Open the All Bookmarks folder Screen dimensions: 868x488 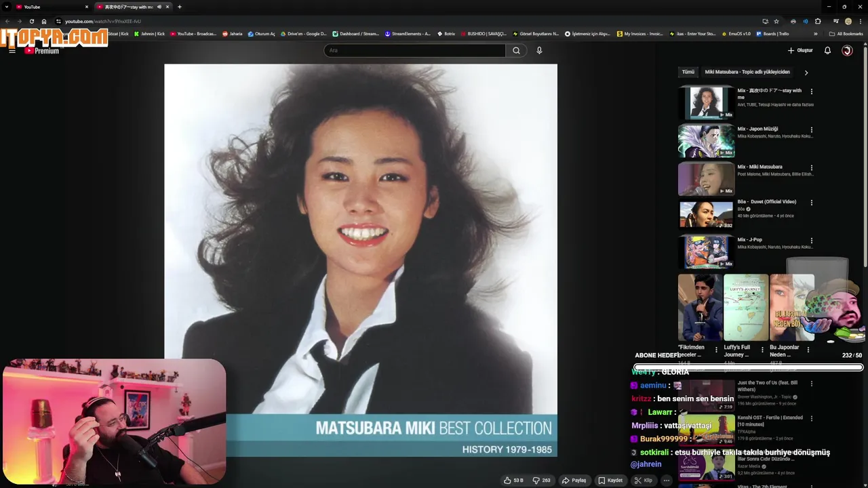pyautogui.click(x=846, y=33)
